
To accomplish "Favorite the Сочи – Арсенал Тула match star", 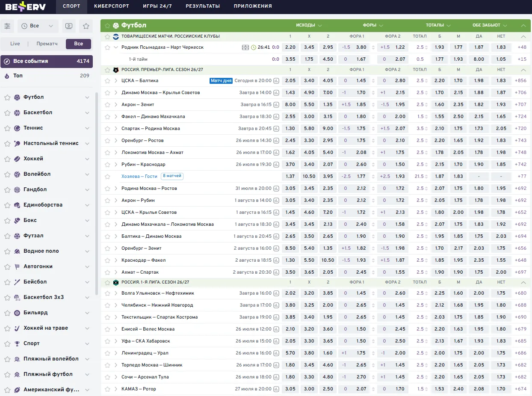I will (x=107, y=377).
